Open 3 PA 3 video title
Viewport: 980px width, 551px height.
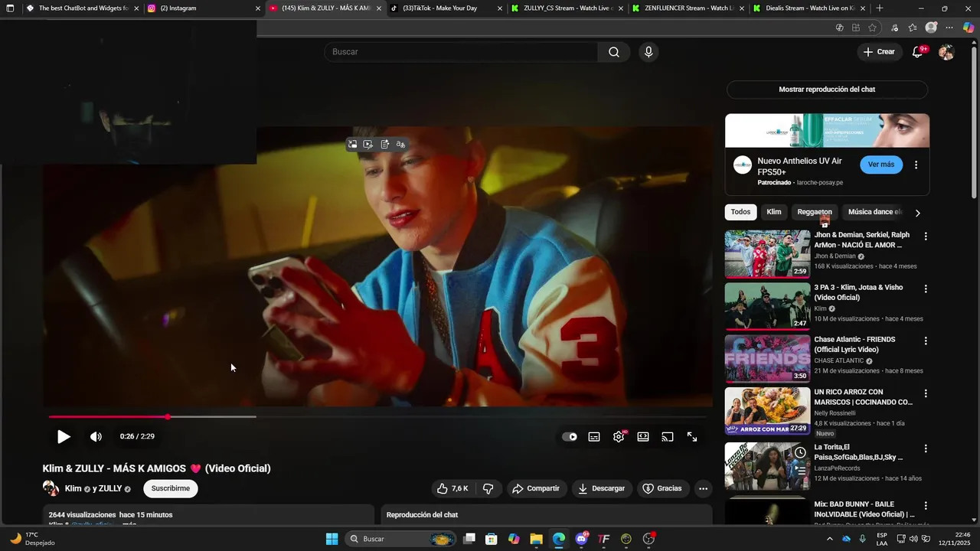tap(858, 292)
